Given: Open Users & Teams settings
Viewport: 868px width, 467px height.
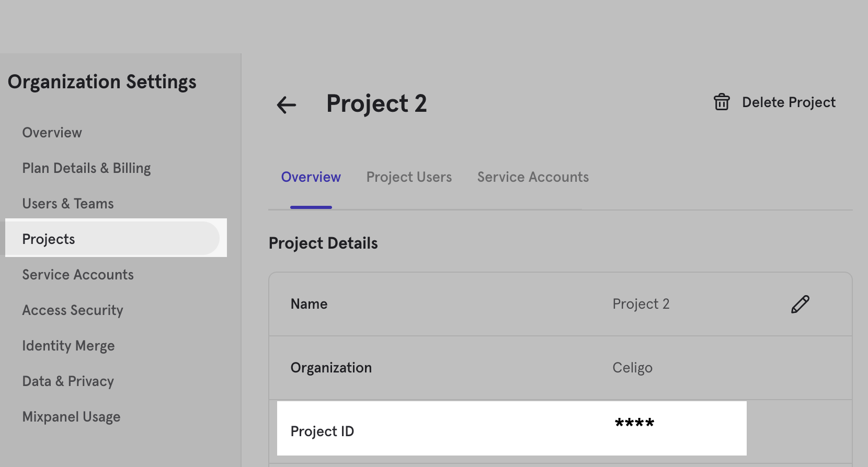Looking at the screenshot, I should pos(68,204).
